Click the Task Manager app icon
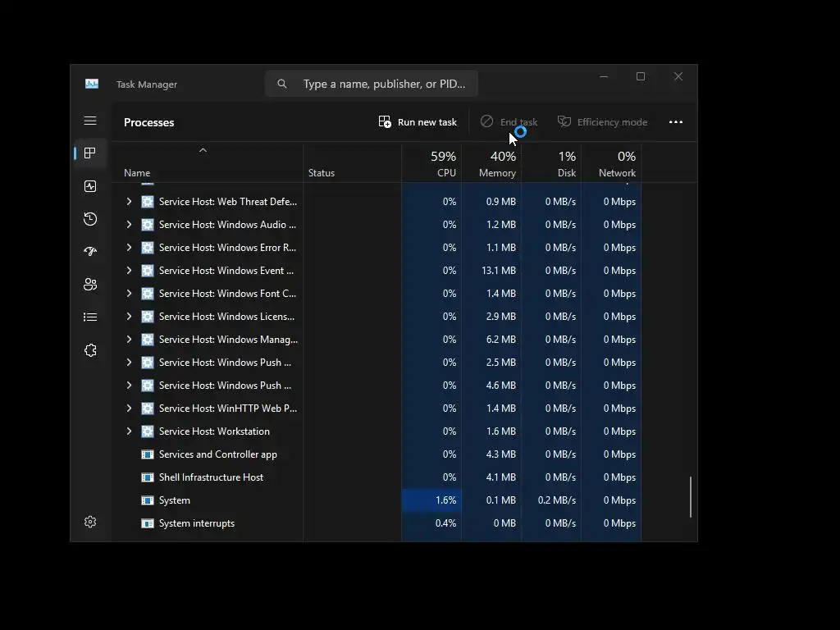 92,84
